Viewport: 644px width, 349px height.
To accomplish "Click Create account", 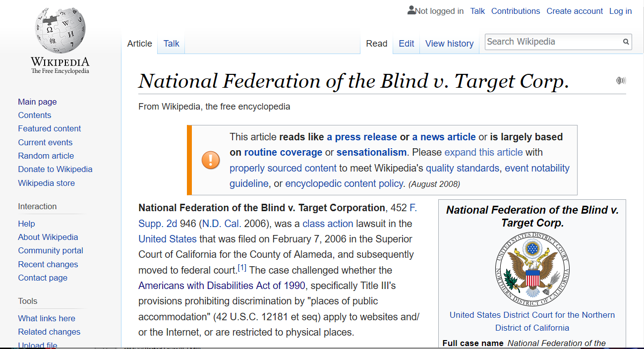I will point(575,11).
